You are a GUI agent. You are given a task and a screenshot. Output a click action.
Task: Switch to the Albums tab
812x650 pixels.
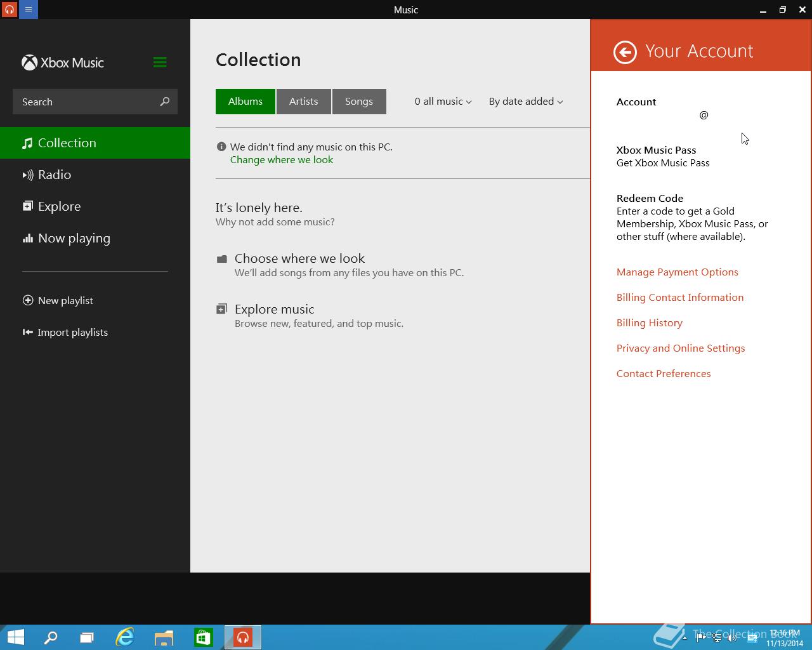tap(246, 102)
